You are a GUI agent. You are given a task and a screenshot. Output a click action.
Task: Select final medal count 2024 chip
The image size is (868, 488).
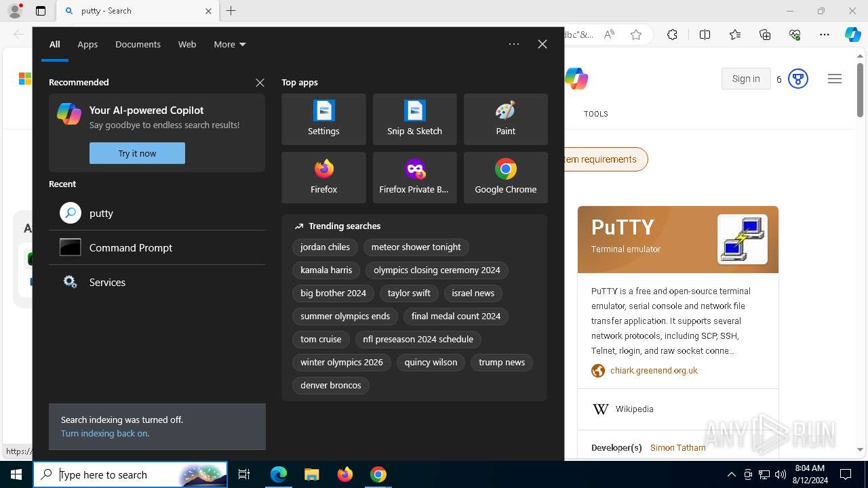(456, 317)
